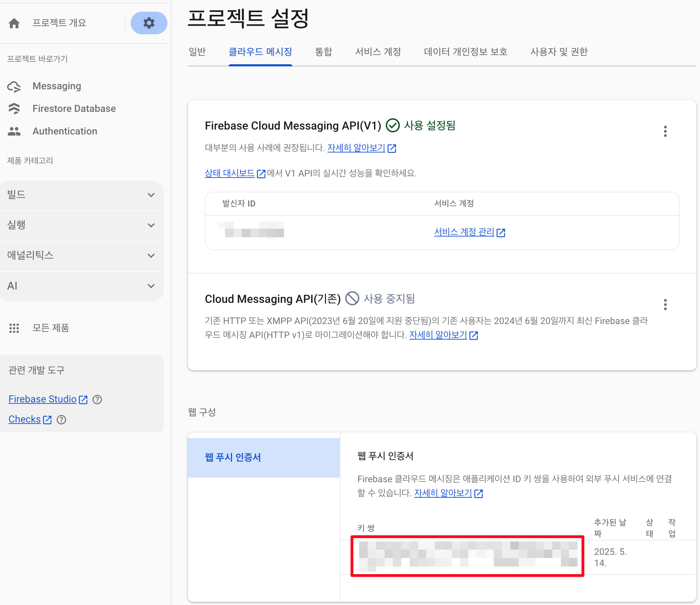
Task: Open the 모든 제품 grid icon
Action: (x=14, y=328)
